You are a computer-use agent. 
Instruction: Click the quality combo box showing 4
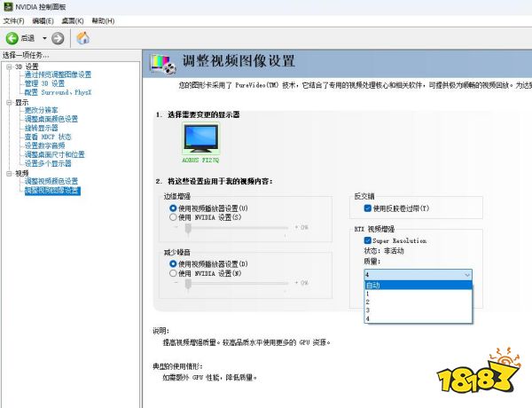point(418,275)
